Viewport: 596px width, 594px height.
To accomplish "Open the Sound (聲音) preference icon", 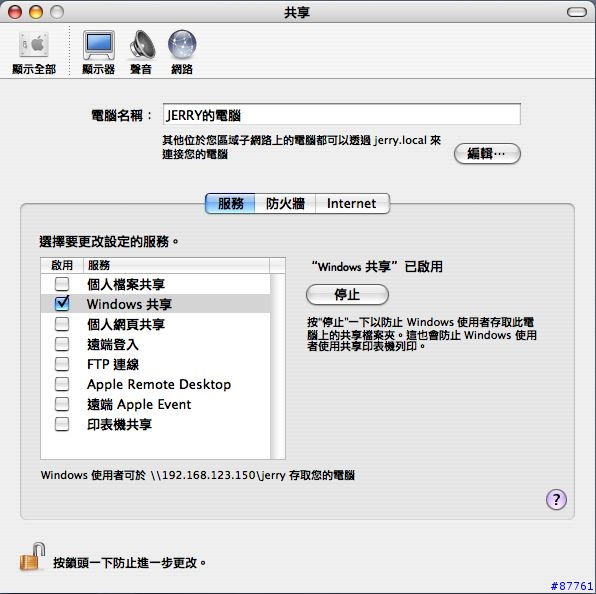I will coord(141,52).
